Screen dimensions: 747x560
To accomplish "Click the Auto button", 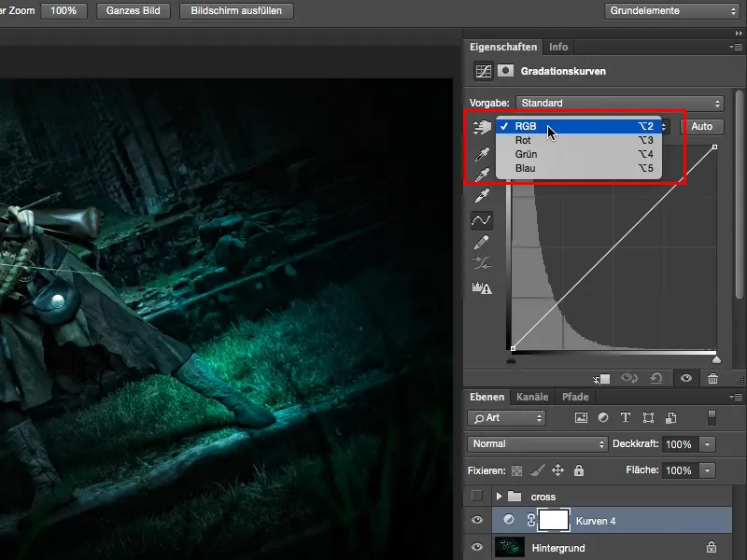I will coord(702,127).
